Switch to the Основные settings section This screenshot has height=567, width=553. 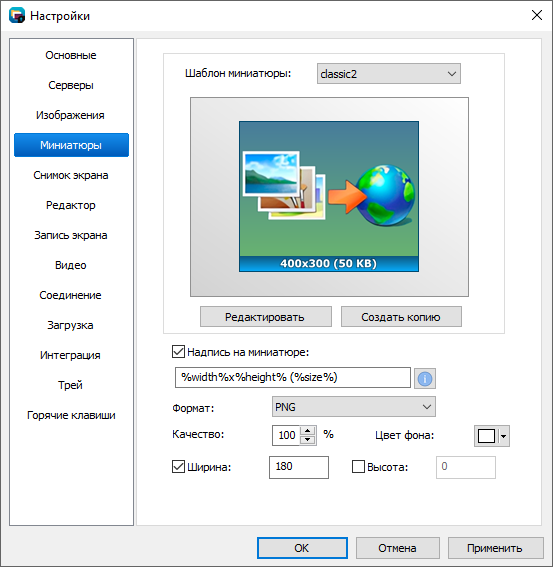click(x=71, y=55)
